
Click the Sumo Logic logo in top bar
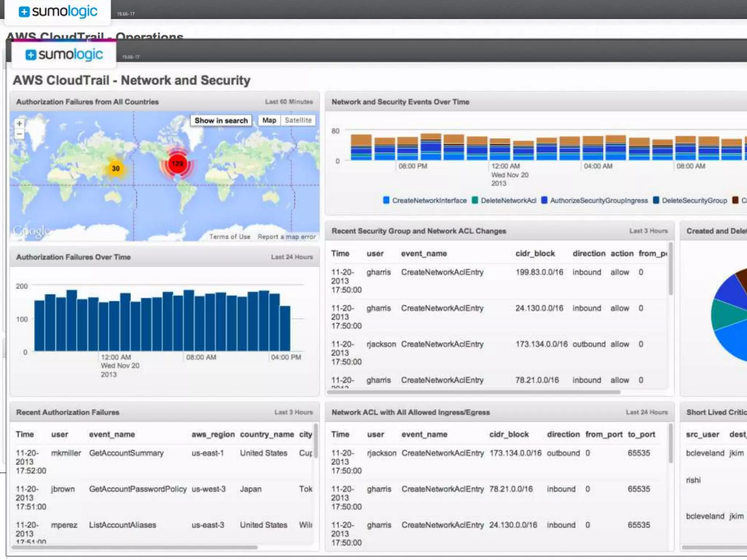[58, 12]
